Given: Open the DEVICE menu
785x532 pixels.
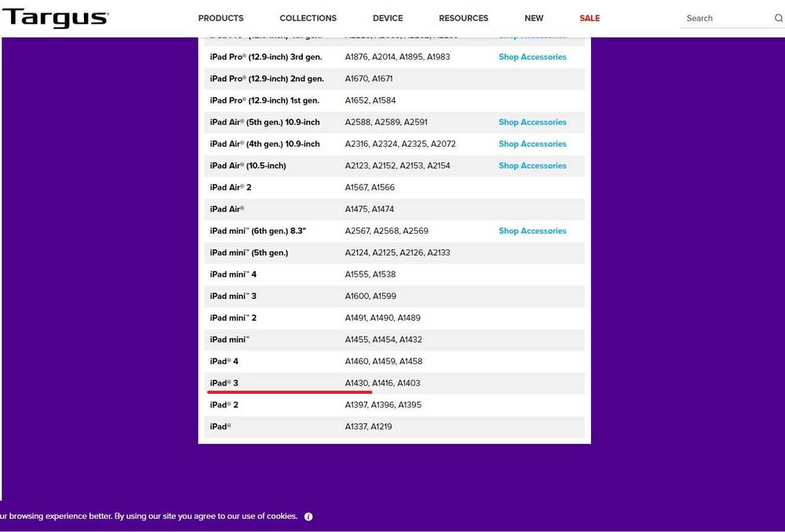Looking at the screenshot, I should tap(388, 18).
